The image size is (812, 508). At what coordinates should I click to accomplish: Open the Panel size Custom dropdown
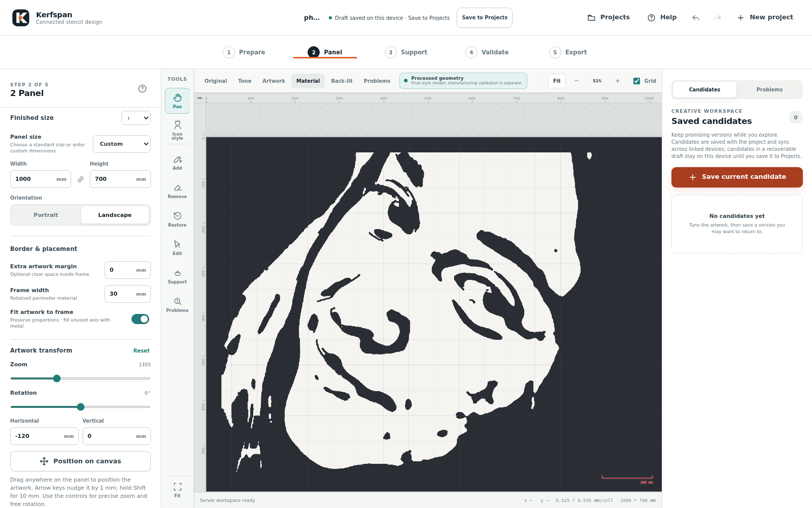pyautogui.click(x=122, y=144)
